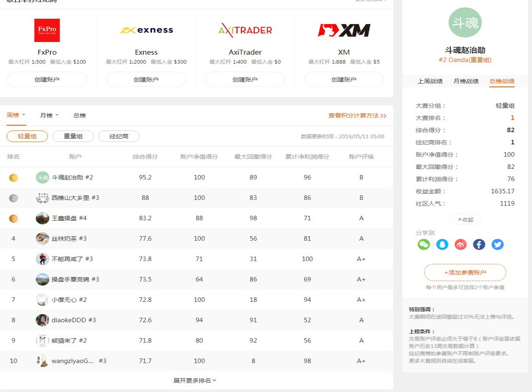Click the large 斗魂 profile avatar
532x392 pixels.
tap(465, 22)
